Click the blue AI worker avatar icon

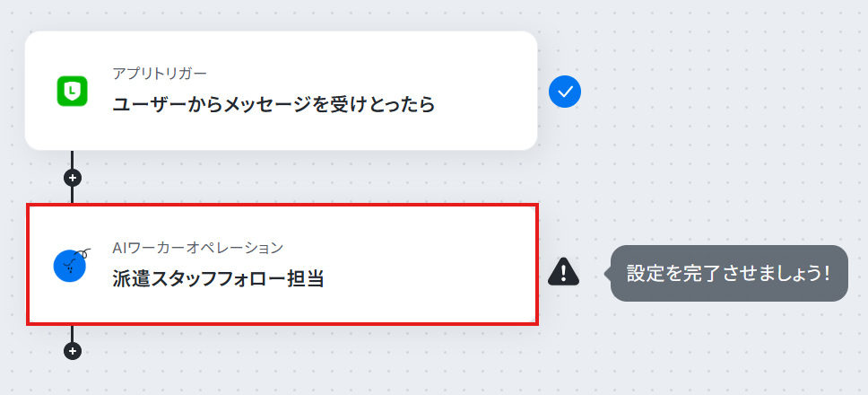[70, 266]
